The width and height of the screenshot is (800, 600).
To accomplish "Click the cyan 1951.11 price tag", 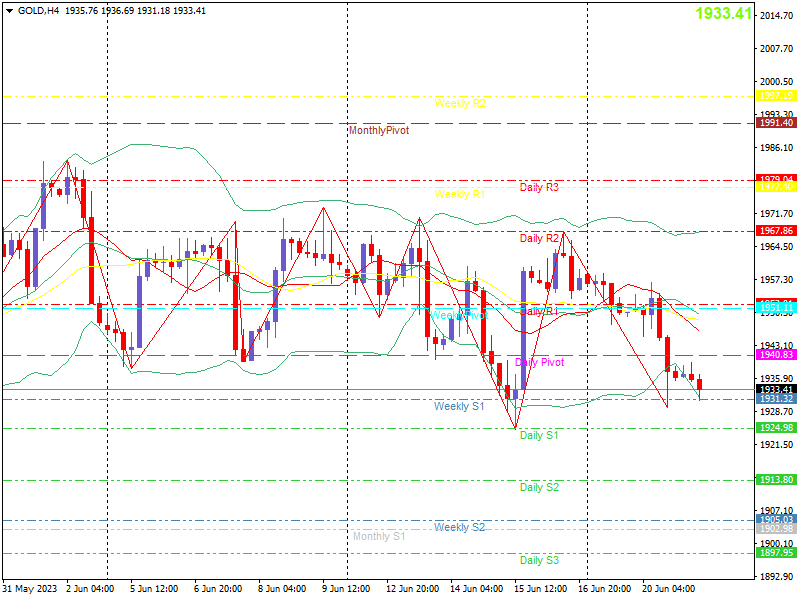I will (x=776, y=308).
